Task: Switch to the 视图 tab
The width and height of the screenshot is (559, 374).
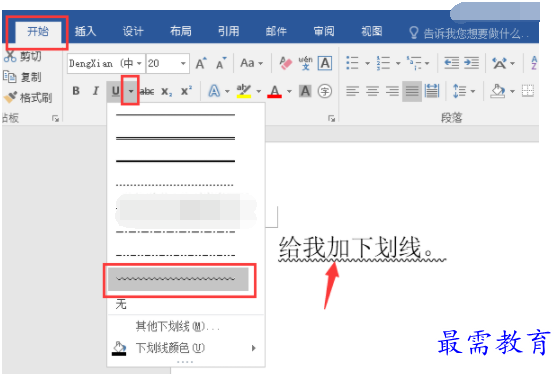Action: click(372, 31)
